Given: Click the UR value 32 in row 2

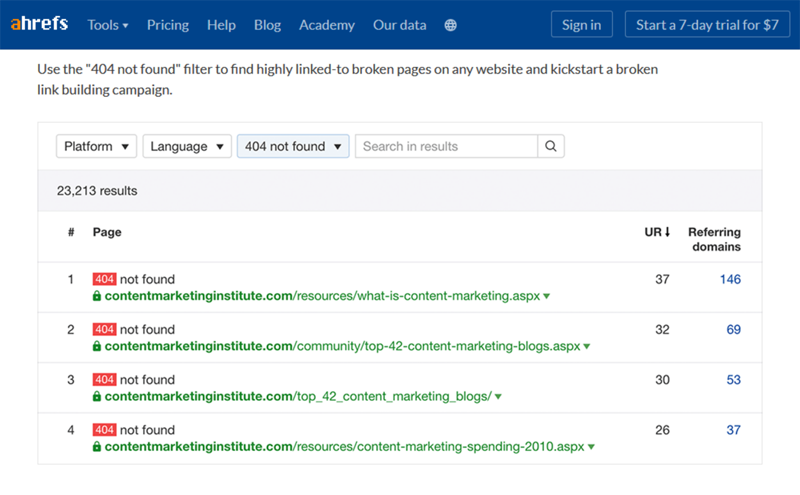Looking at the screenshot, I should [x=662, y=329].
